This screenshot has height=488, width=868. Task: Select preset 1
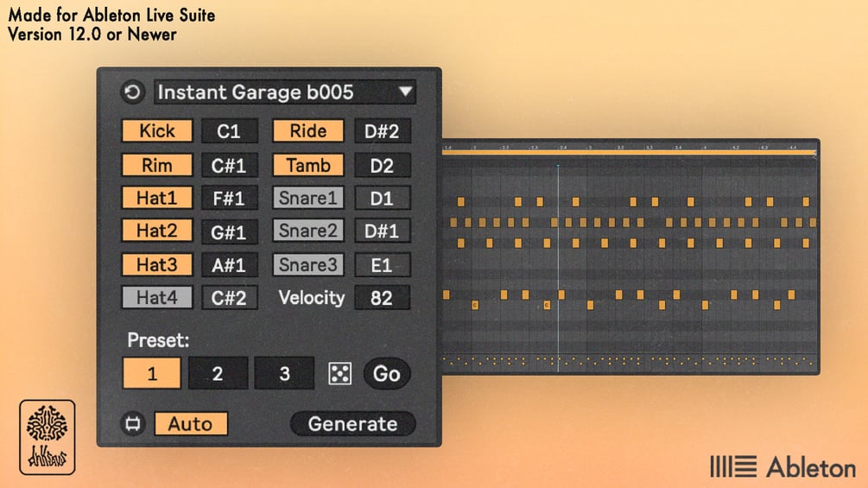click(152, 373)
